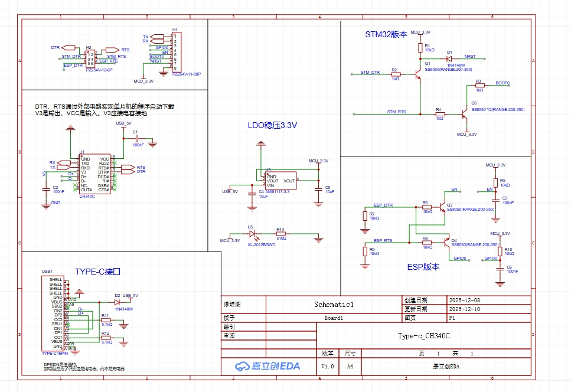The image size is (571, 392).
Task: Click the D2 diode near USB_5V
Action: pyautogui.click(x=117, y=301)
